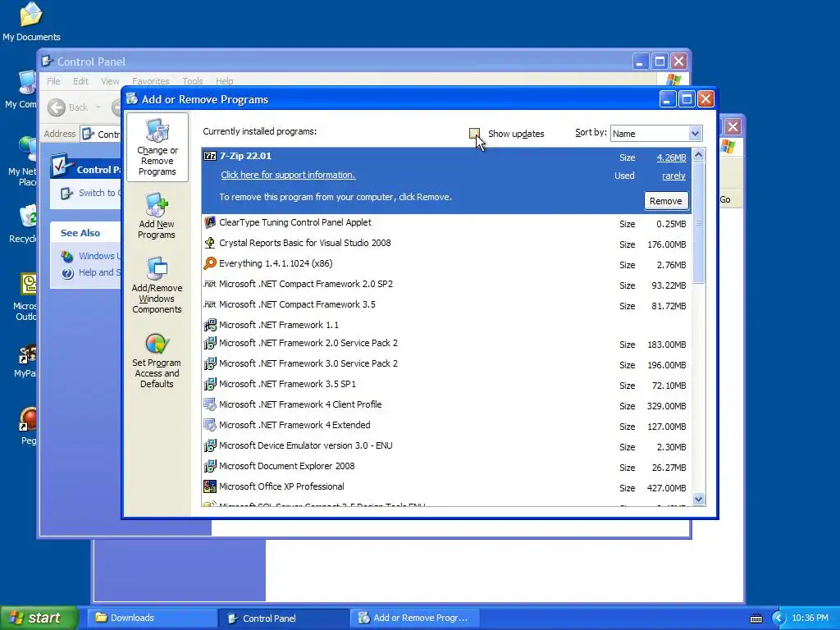Click the Microsoft Office XP Professional icon
Viewport: 840px width, 630px height.
tap(210, 486)
